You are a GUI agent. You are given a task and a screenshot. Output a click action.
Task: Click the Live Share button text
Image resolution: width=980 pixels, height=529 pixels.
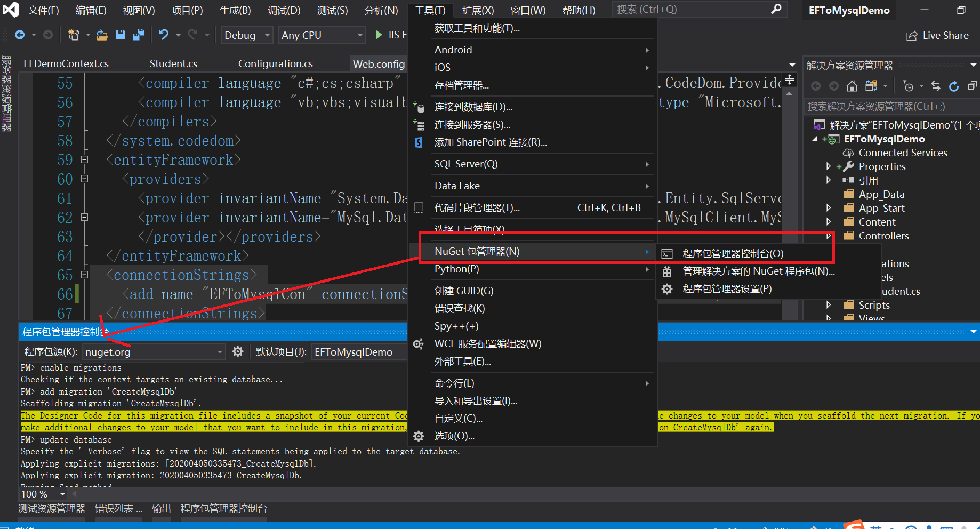point(945,36)
